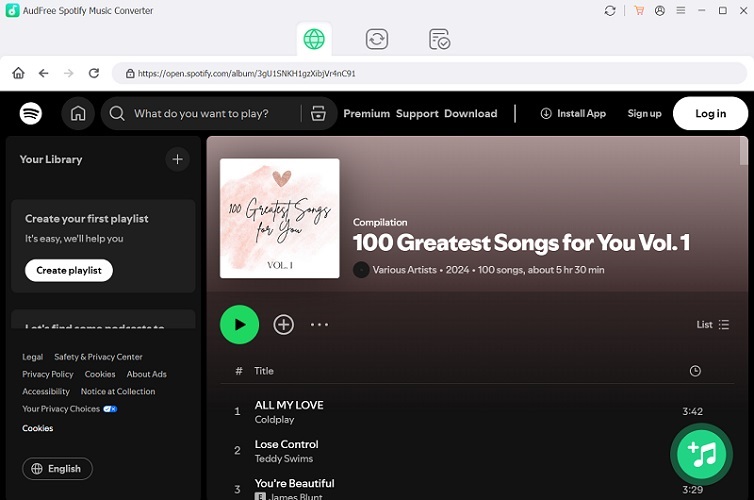The height and width of the screenshot is (500, 754).
Task: Open the bold Cookies link
Action: 38,428
